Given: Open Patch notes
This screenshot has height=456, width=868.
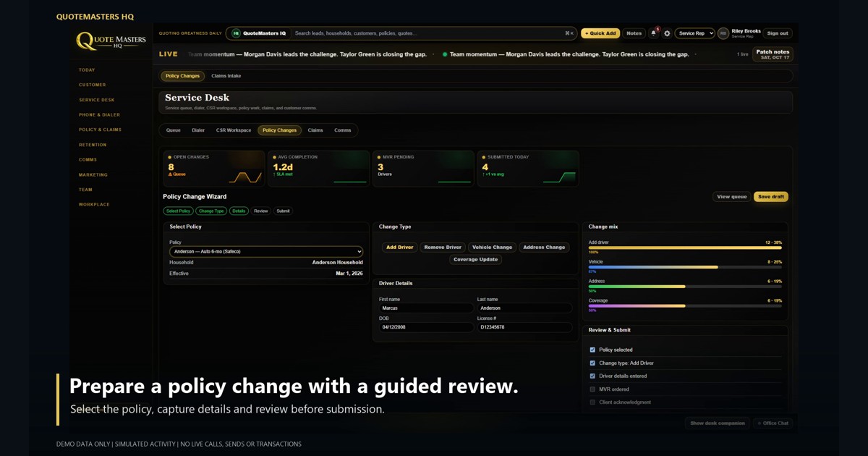Looking at the screenshot, I should [773, 54].
